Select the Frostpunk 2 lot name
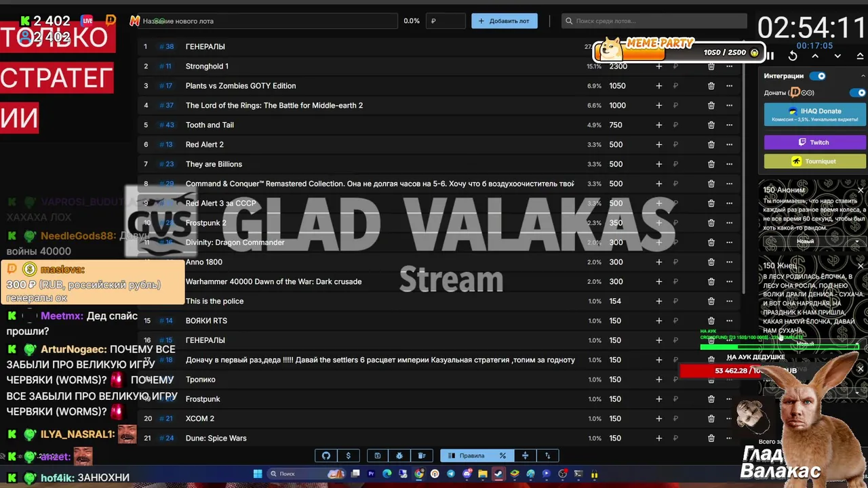868x488 pixels. pyautogui.click(x=206, y=223)
